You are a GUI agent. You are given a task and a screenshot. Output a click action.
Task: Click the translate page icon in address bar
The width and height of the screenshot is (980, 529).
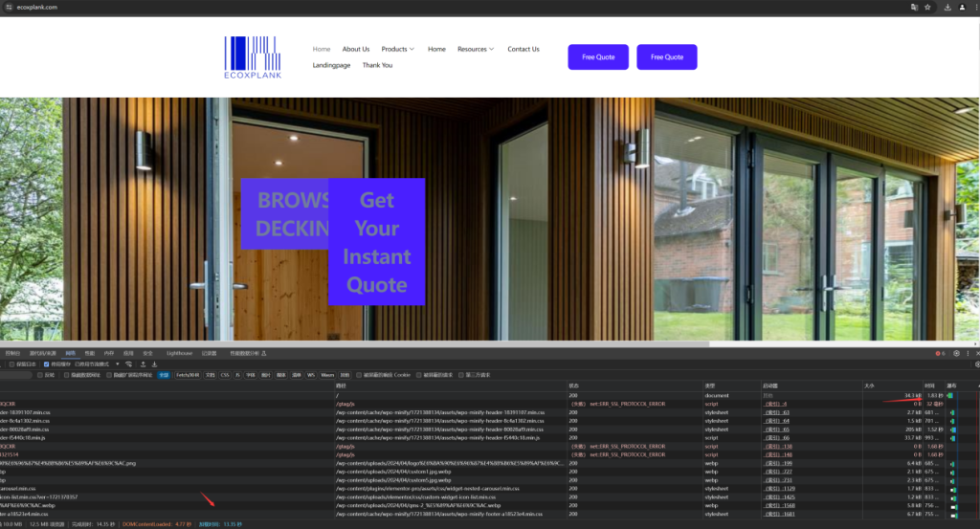pos(914,7)
